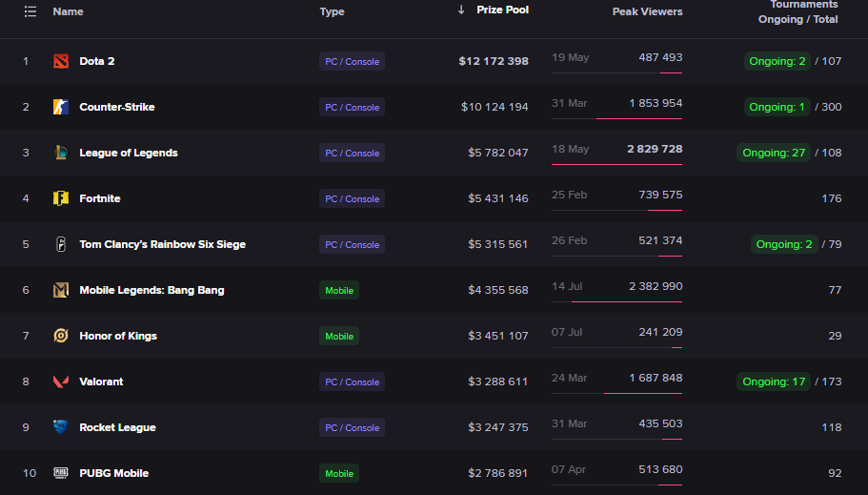The height and width of the screenshot is (495, 868).
Task: Click the PC / Console tag for Dota 2
Action: [x=353, y=61]
